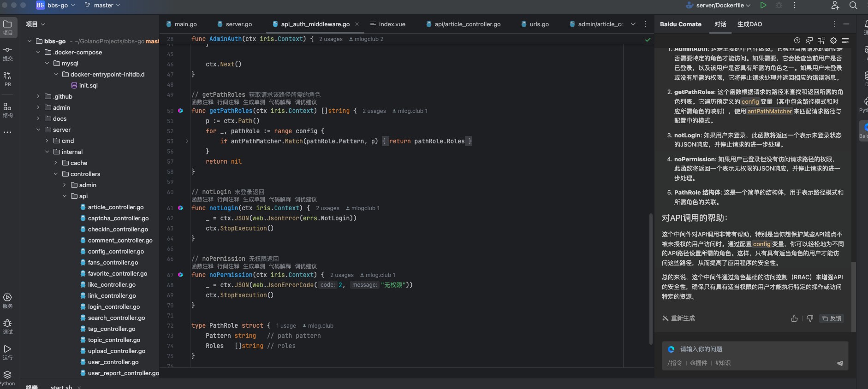Open Search Everywhere magnifier
868x389 pixels.
tap(853, 5)
